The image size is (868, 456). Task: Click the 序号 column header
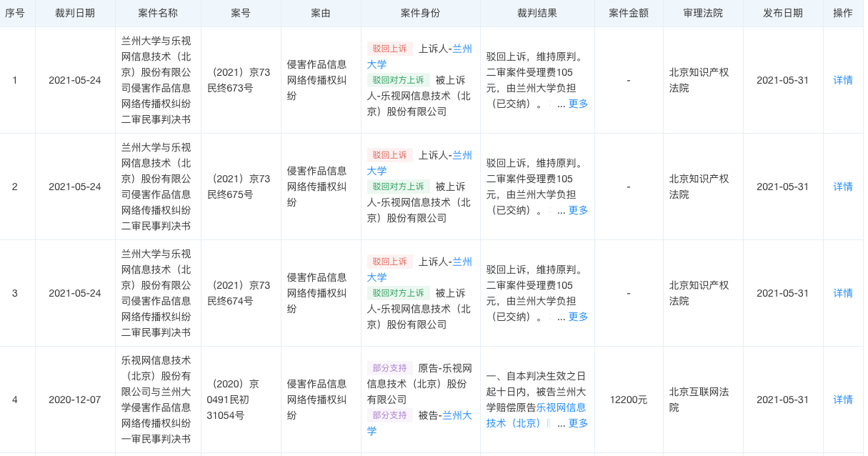[x=15, y=14]
